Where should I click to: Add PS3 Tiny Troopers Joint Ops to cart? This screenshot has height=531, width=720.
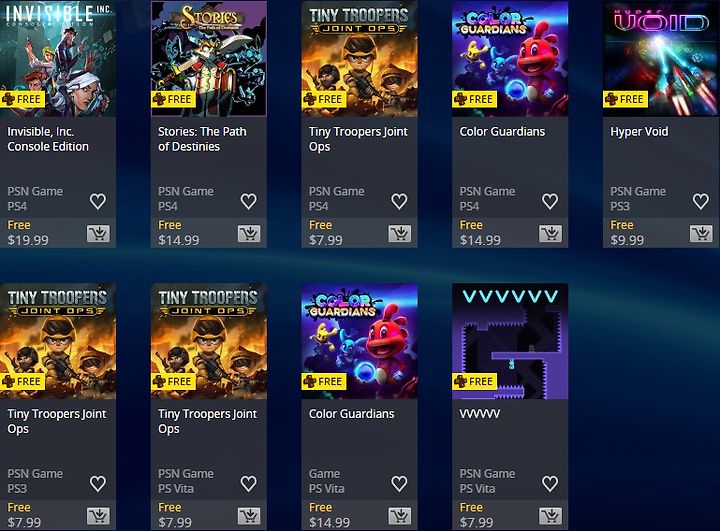[x=98, y=516]
